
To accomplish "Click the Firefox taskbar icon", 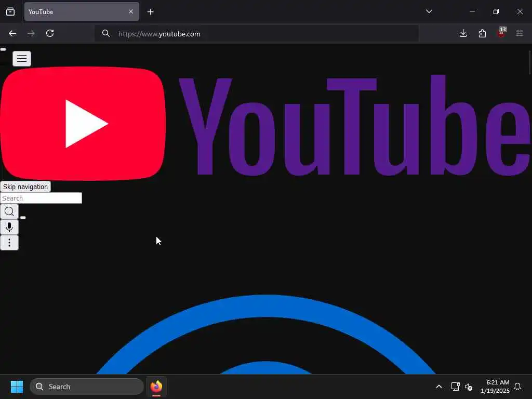I will pos(156,387).
